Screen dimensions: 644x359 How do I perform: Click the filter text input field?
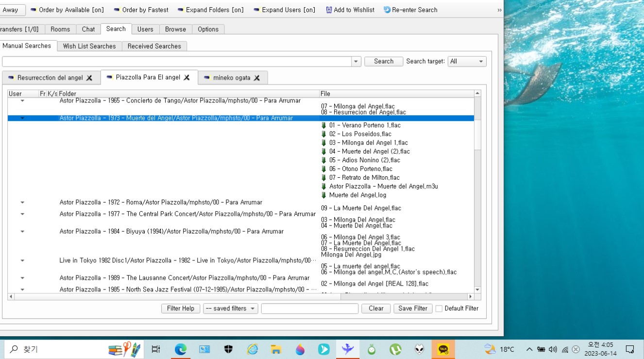tap(310, 308)
